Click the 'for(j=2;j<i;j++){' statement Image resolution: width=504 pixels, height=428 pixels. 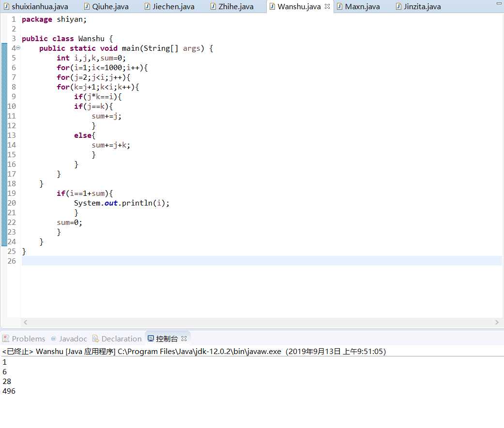93,77
